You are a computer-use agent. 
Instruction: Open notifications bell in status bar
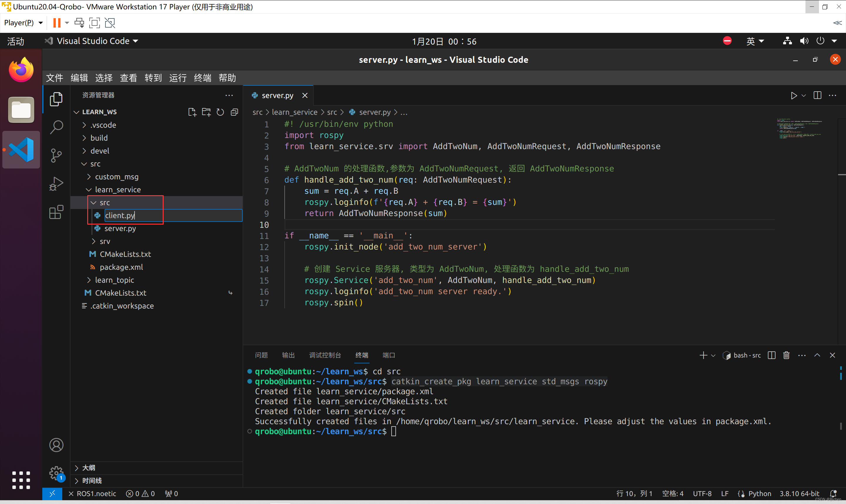[x=833, y=493]
